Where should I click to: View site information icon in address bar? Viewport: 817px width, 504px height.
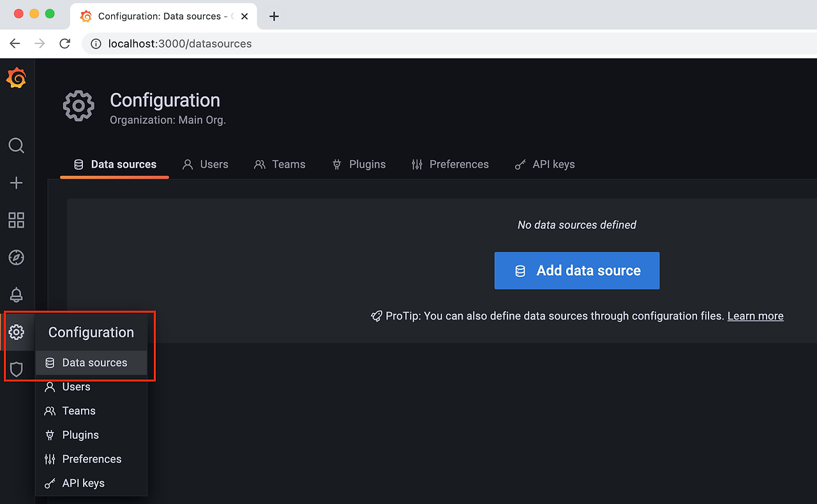click(96, 44)
